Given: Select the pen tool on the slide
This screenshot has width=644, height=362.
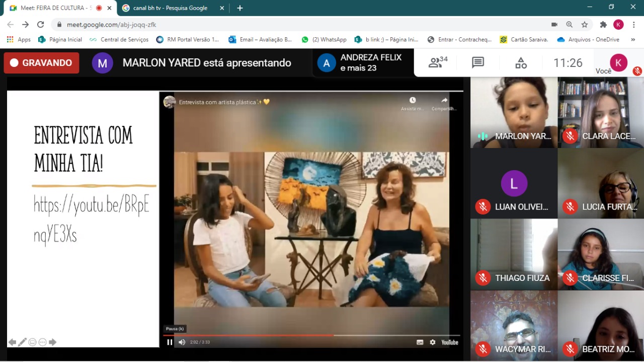Looking at the screenshot, I should pyautogui.click(x=22, y=342).
